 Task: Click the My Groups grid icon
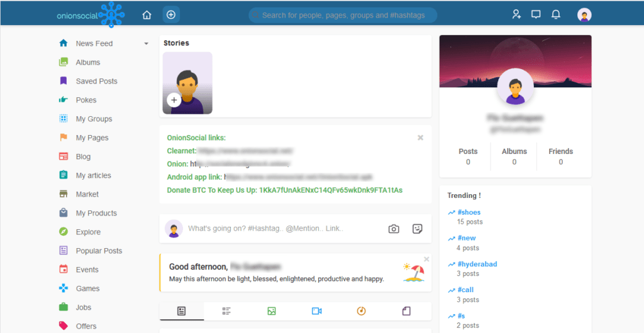[64, 119]
